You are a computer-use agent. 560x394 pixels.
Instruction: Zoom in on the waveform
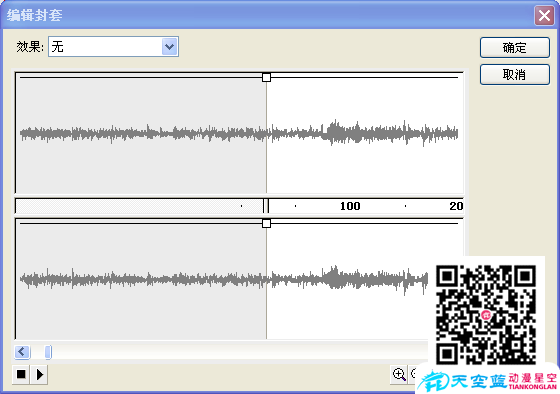tap(399, 374)
